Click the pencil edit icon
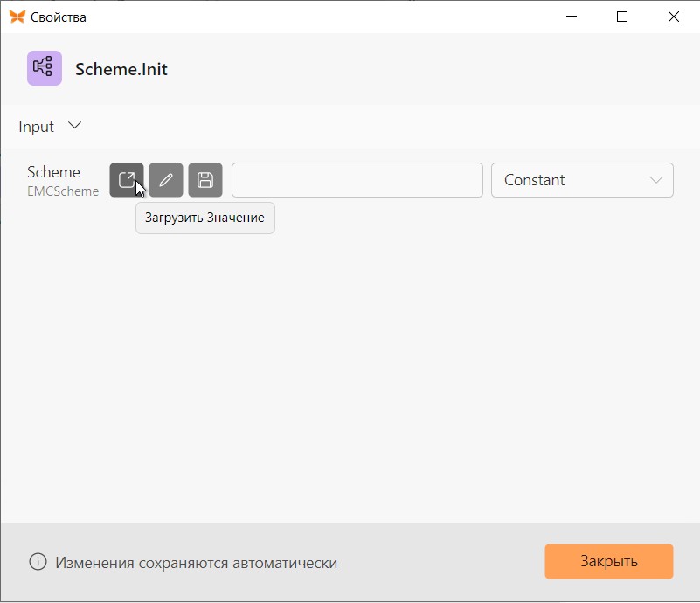The height and width of the screenshot is (603, 700). [166, 180]
